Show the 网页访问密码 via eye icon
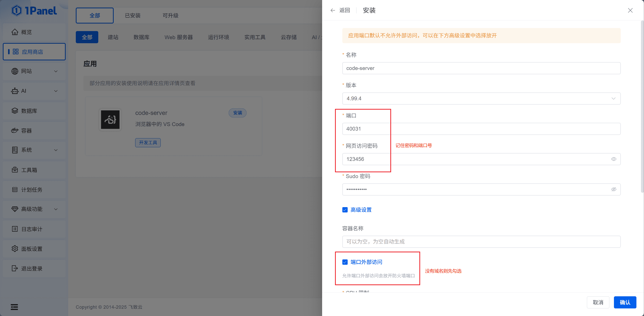644x316 pixels. [x=614, y=159]
